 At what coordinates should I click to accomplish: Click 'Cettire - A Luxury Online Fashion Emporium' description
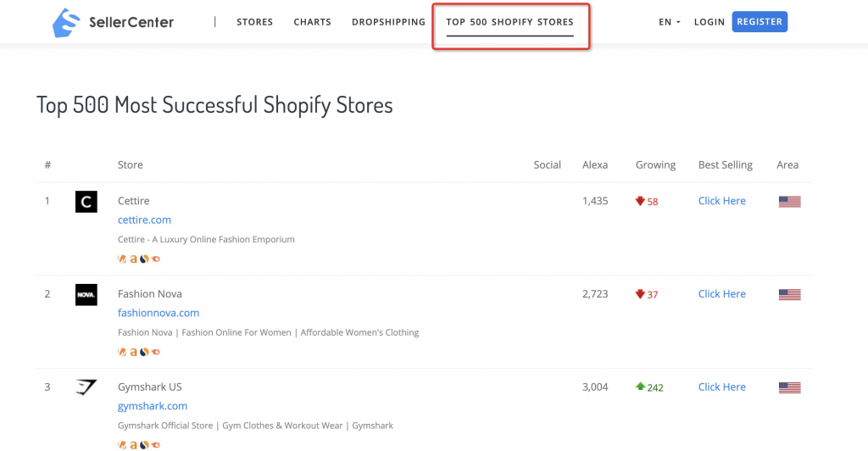pyautogui.click(x=206, y=240)
